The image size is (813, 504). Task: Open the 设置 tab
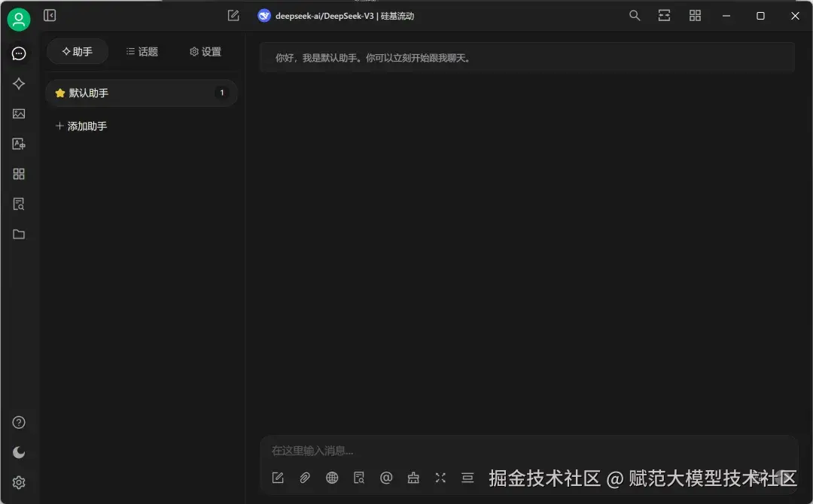tap(204, 51)
